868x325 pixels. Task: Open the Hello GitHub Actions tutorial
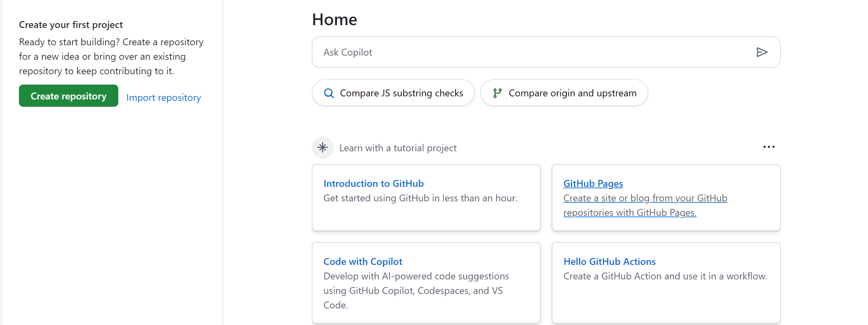click(x=609, y=261)
